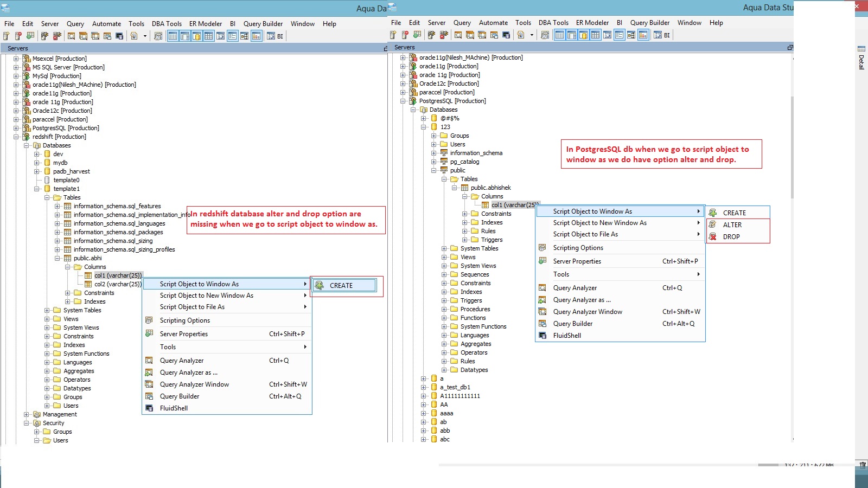This screenshot has height=488, width=868.
Task: Toggle yellow cylinder view button, left window toolbar
Action: [197, 36]
